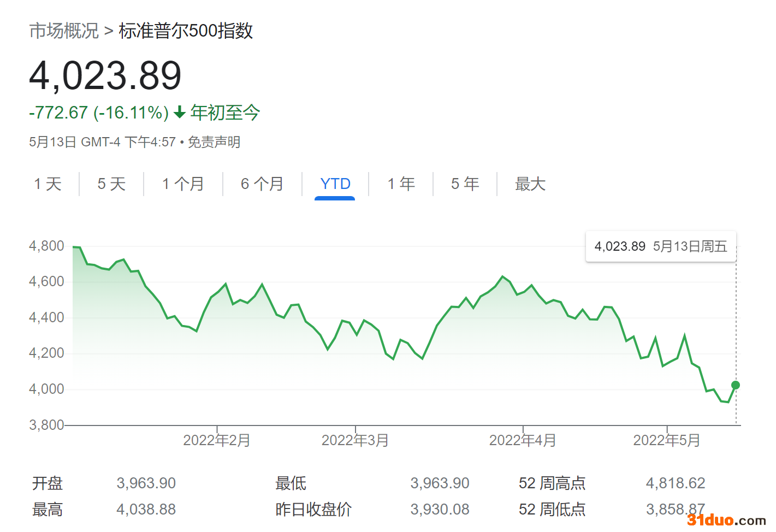Click the 4,400 y-axis label
This screenshot has height=532, width=776.
coord(46,317)
